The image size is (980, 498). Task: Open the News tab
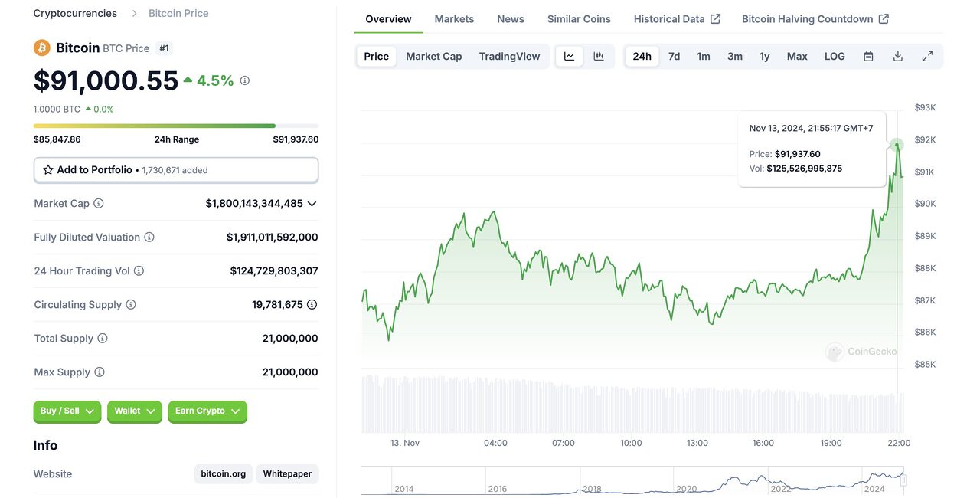pyautogui.click(x=511, y=19)
